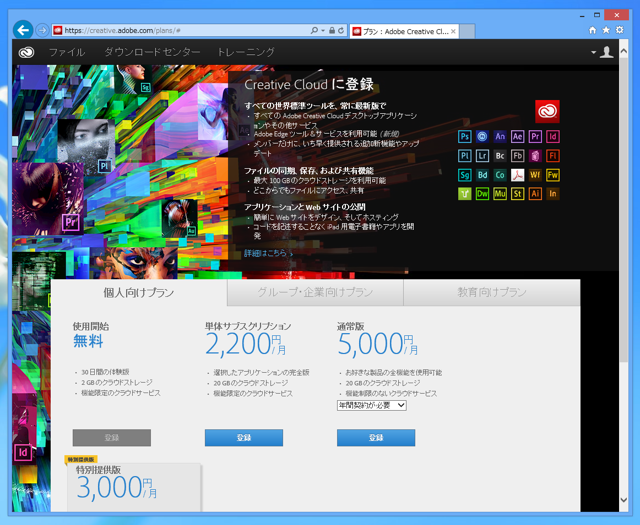Expand the account menu arrow beside the user icon
640x525 pixels.
tap(593, 52)
